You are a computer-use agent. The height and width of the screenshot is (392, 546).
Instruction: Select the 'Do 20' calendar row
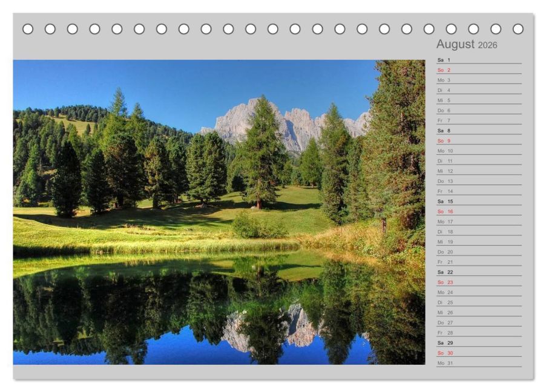pyautogui.click(x=479, y=252)
